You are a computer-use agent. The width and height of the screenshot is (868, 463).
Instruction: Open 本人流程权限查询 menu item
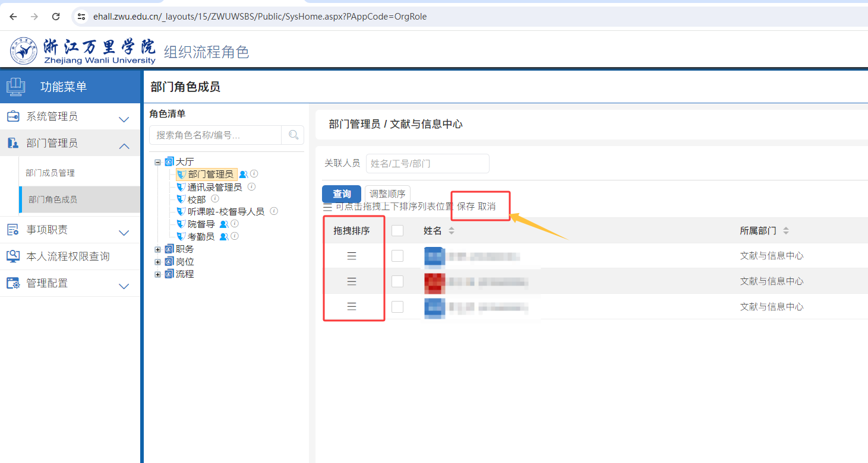pyautogui.click(x=68, y=256)
